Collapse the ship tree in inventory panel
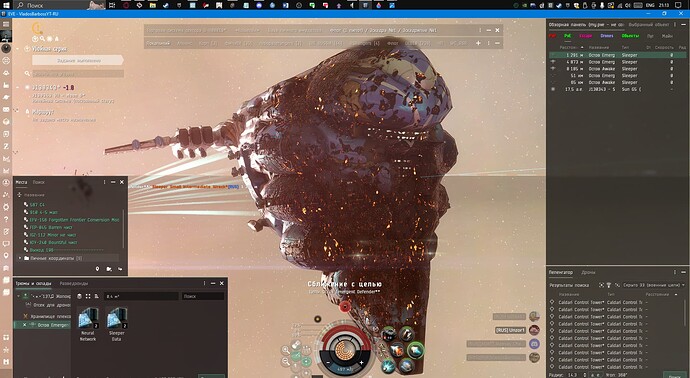Viewport: 690px width, 378px height. click(x=18, y=296)
